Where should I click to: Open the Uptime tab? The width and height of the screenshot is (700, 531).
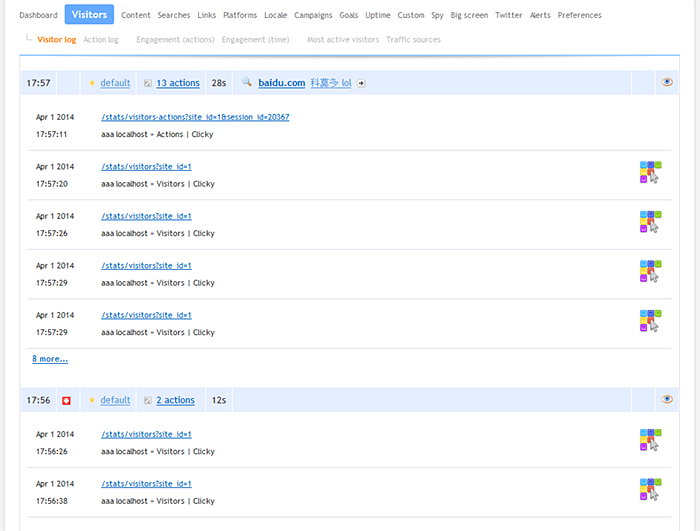click(378, 15)
